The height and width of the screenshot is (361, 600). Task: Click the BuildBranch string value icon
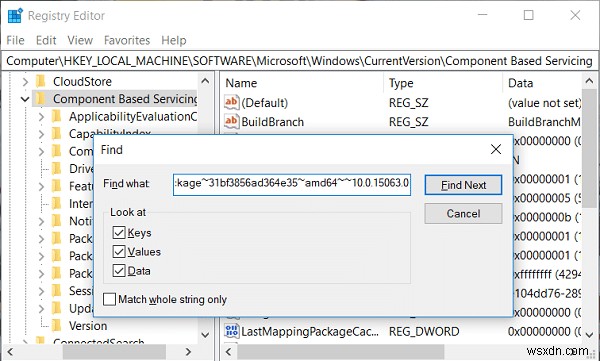pos(232,122)
